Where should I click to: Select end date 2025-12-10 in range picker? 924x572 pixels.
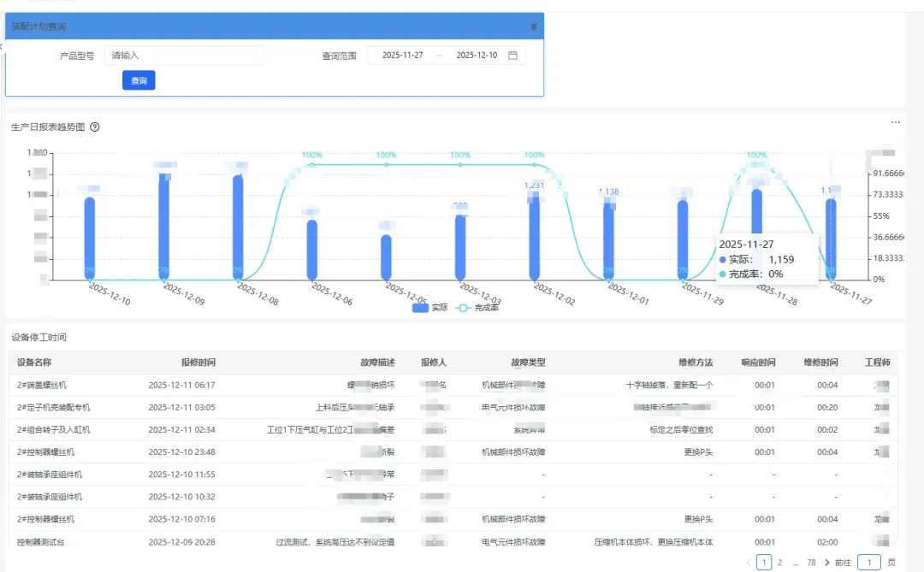coord(477,56)
